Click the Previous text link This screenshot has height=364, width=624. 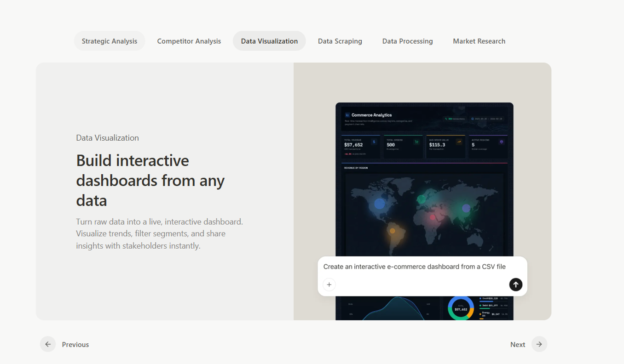(x=75, y=344)
